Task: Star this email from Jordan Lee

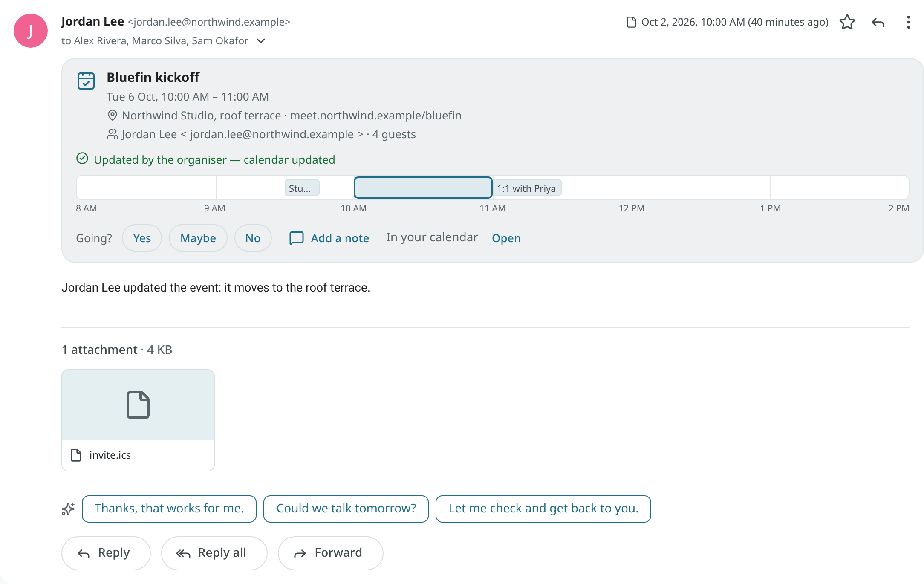Action: point(847,22)
